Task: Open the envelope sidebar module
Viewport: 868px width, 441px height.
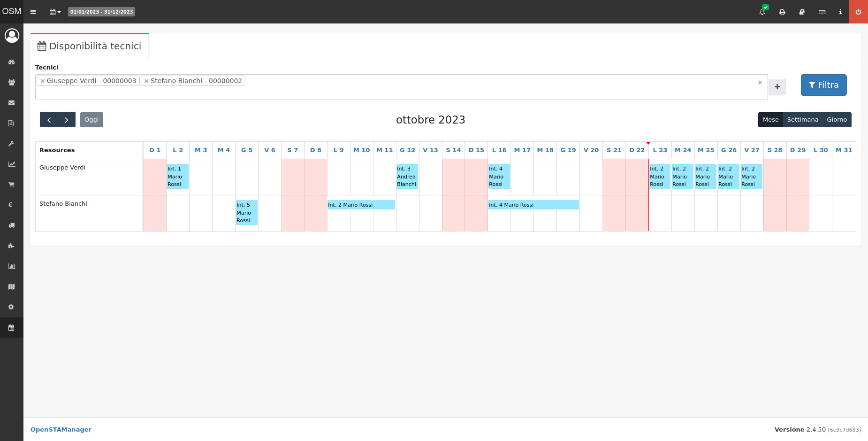Action: tap(11, 103)
